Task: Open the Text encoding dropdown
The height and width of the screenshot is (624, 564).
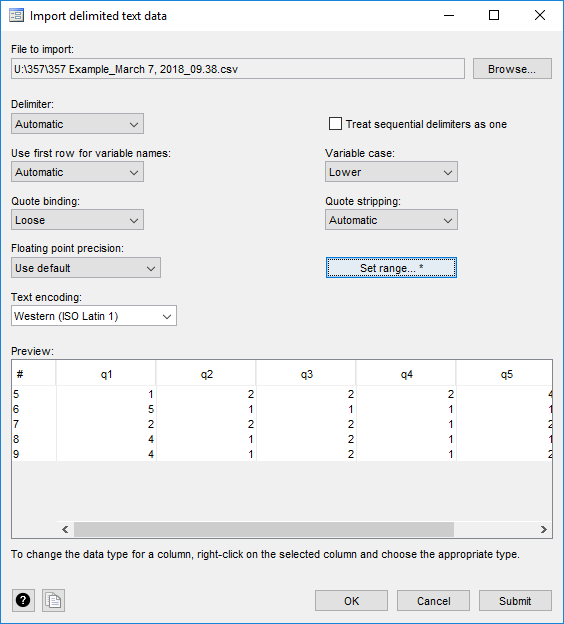Action: click(94, 316)
